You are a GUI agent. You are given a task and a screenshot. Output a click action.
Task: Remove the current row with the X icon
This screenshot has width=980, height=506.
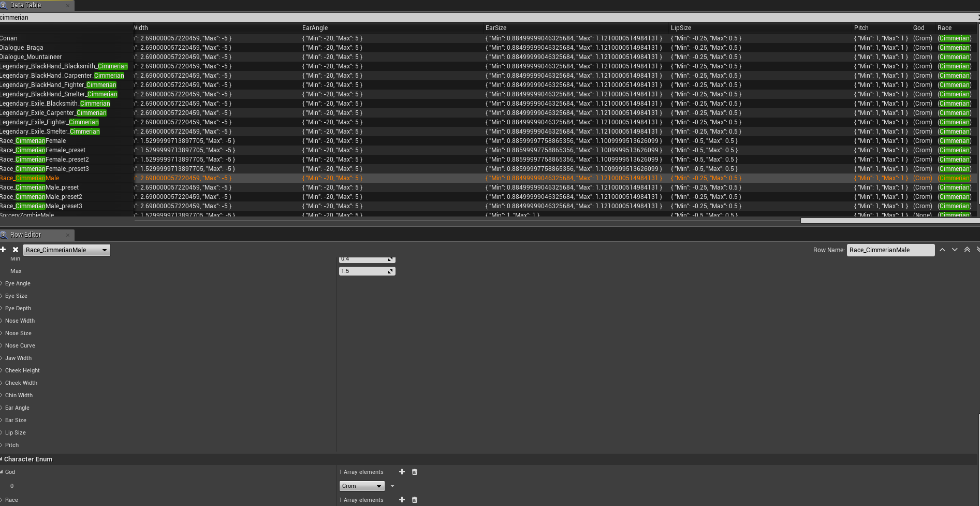[x=16, y=250]
